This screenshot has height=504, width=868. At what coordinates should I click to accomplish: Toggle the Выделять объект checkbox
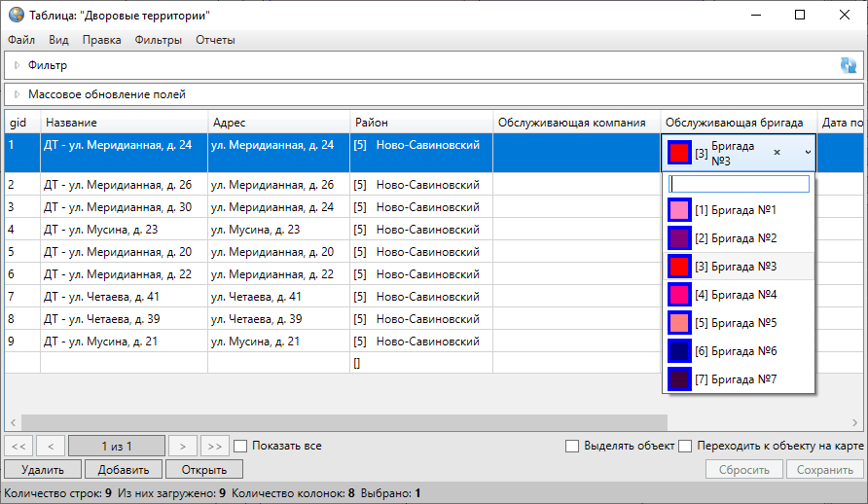pyautogui.click(x=572, y=446)
